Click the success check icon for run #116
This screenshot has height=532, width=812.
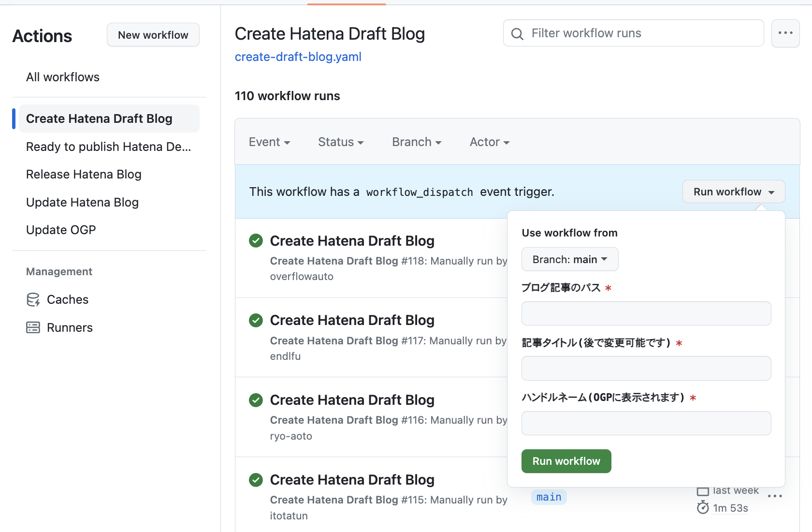coord(256,400)
